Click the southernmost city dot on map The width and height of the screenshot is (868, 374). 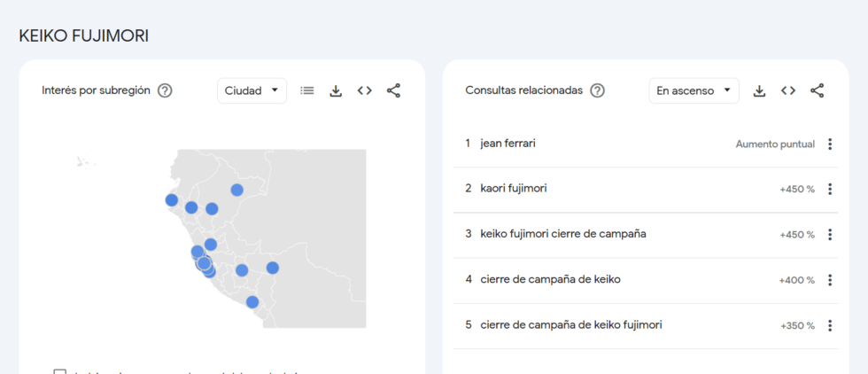coord(252,302)
